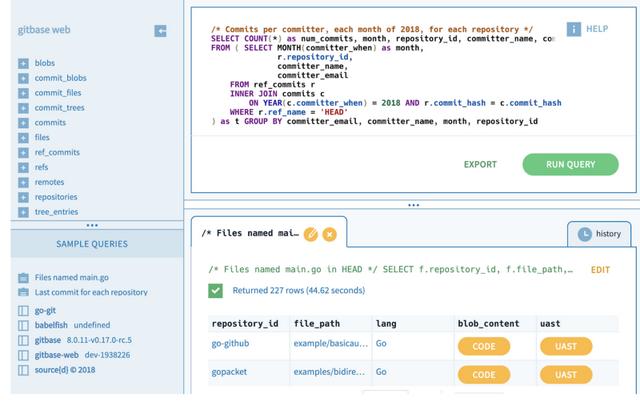Click book icon next to gitbase-web
This screenshot has height=406, width=640.
tap(23, 355)
